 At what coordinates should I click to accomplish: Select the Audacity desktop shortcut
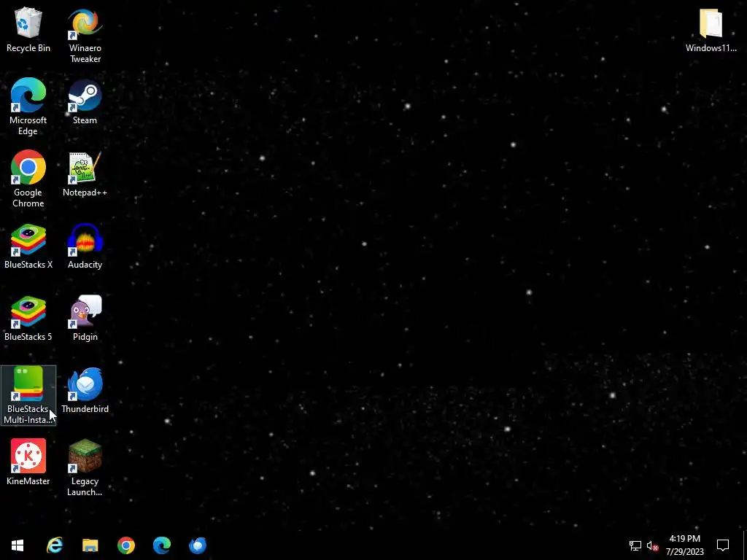tap(85, 246)
